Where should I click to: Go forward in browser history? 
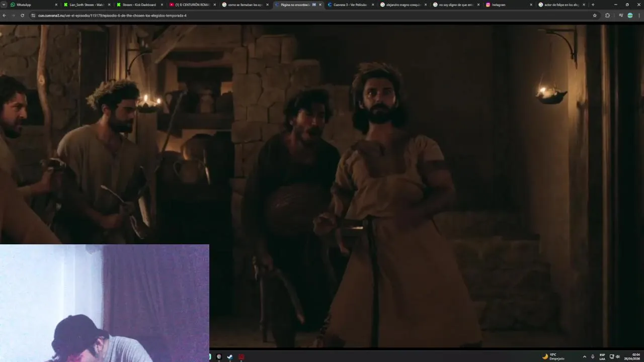tap(13, 16)
